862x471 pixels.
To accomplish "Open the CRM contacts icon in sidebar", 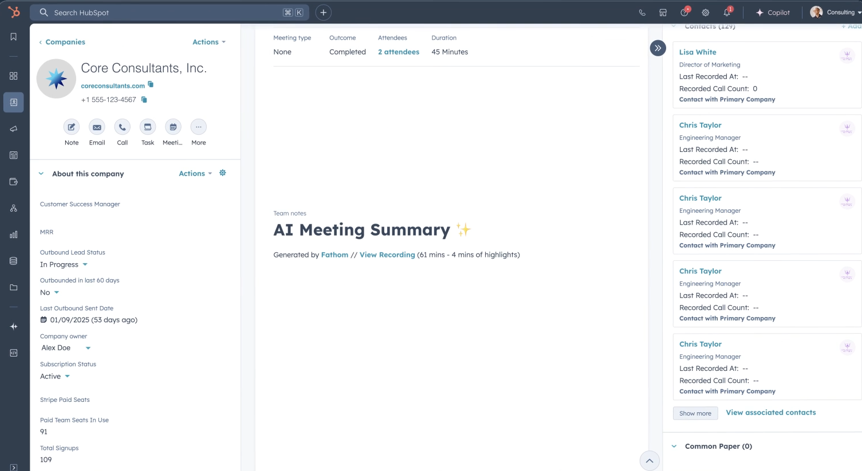I will click(14, 102).
